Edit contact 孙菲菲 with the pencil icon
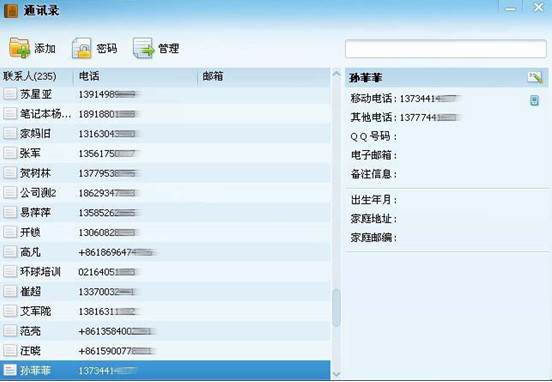The width and height of the screenshot is (552, 382). 535,77
